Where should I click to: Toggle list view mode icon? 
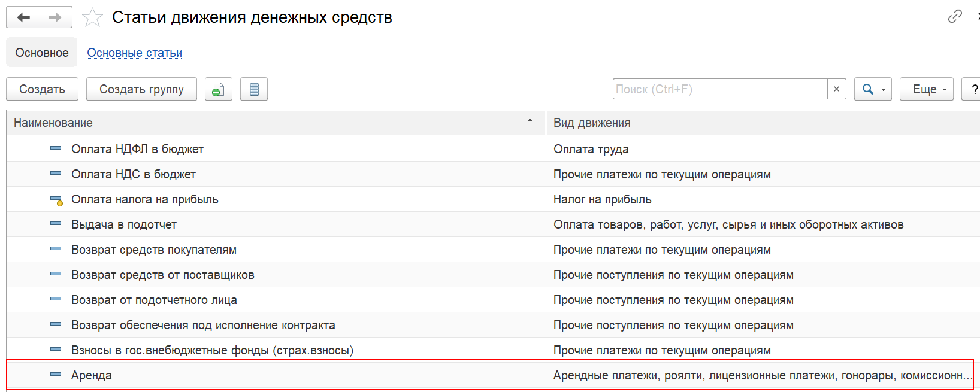[x=254, y=89]
